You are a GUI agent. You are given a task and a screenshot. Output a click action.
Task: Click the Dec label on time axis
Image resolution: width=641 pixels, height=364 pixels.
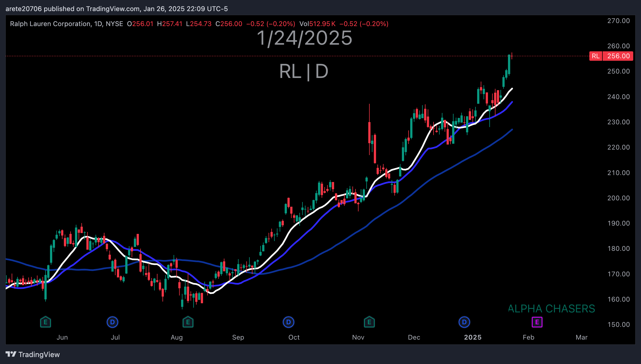click(x=414, y=337)
